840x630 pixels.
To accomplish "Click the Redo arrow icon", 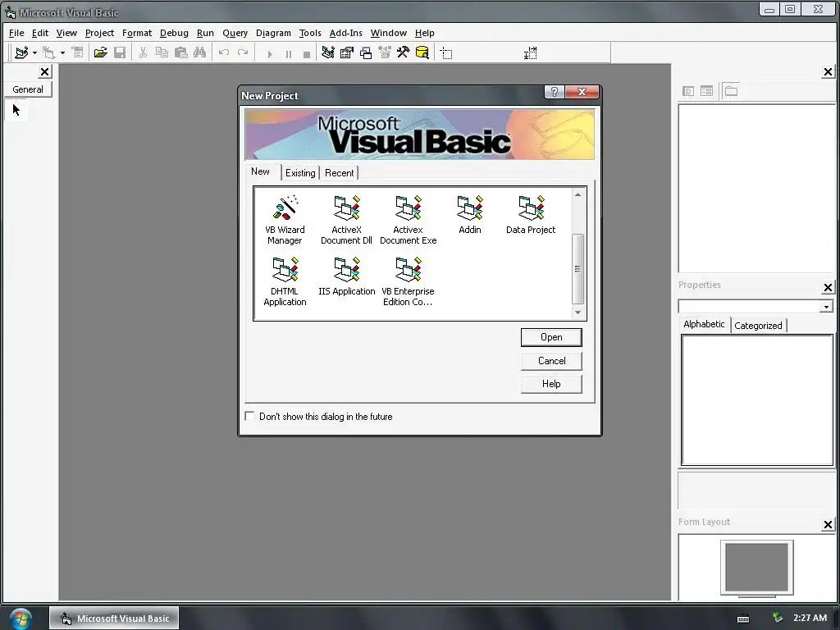I will click(243, 52).
